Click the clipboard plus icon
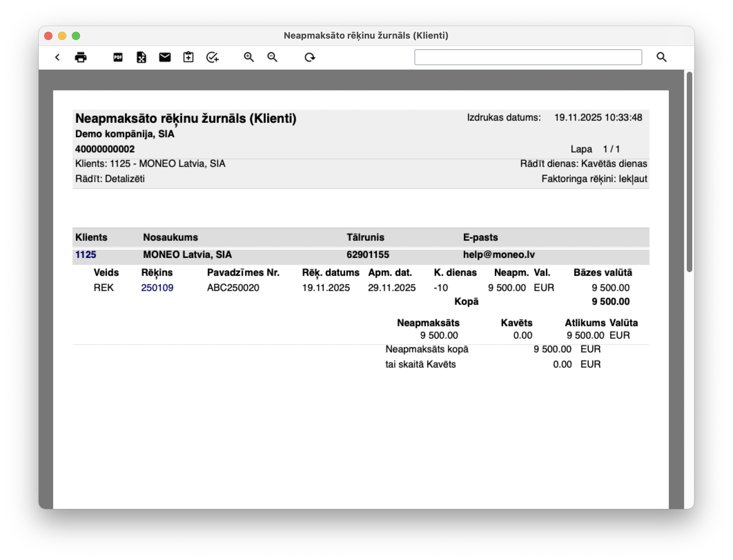The width and height of the screenshot is (733, 560). tap(188, 57)
